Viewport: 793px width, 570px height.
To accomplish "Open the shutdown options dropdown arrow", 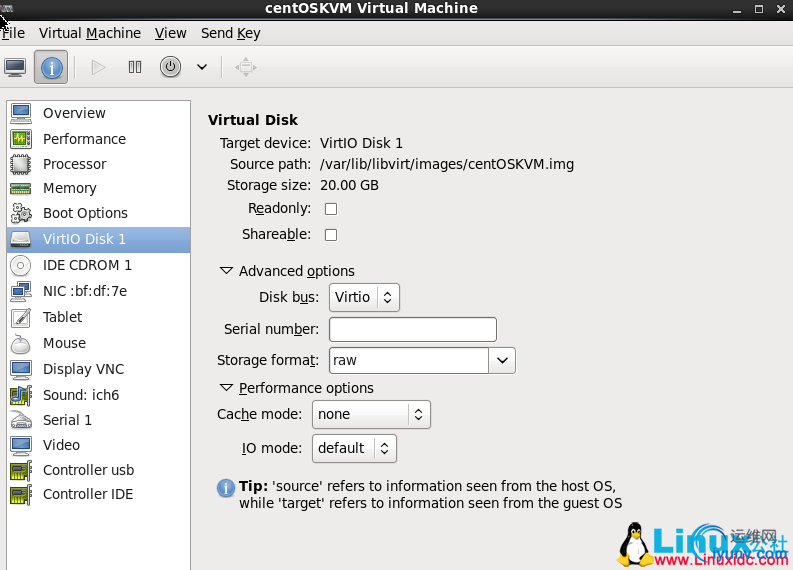I will point(202,67).
